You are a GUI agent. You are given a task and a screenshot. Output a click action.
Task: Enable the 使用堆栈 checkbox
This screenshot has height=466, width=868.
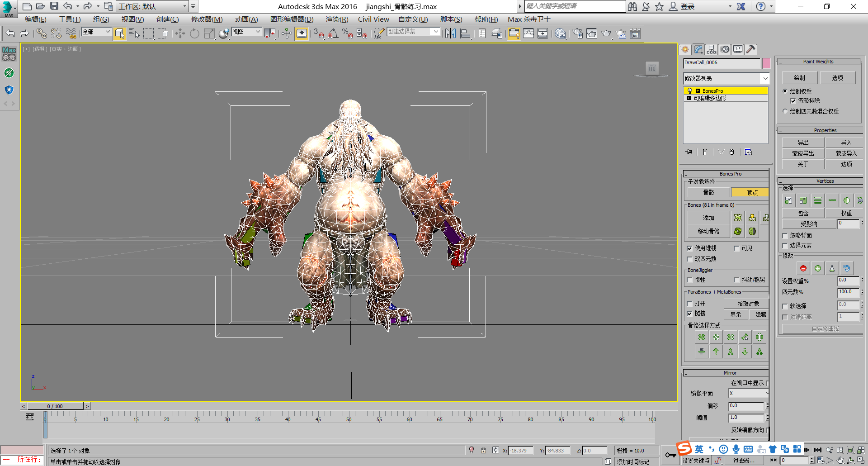point(689,248)
